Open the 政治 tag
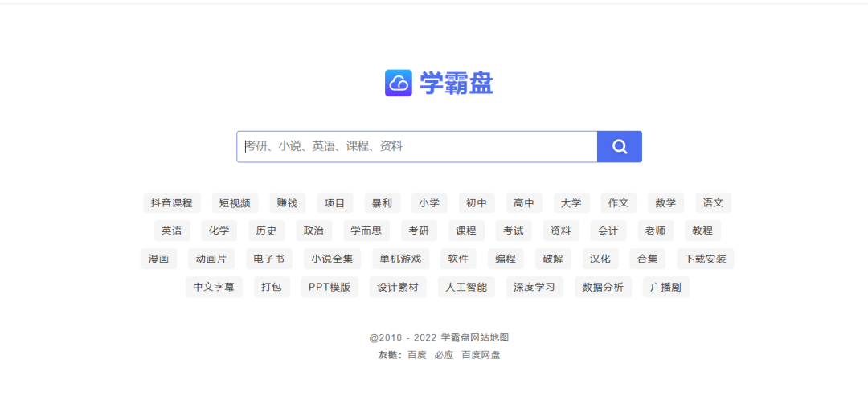This screenshot has height=412, width=868. pos(314,230)
